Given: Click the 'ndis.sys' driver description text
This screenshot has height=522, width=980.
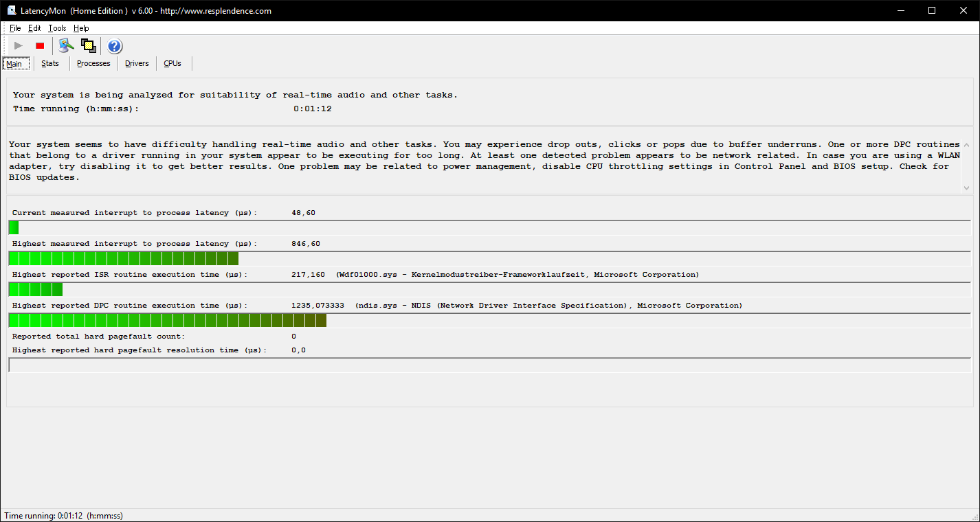Looking at the screenshot, I should pos(549,306).
